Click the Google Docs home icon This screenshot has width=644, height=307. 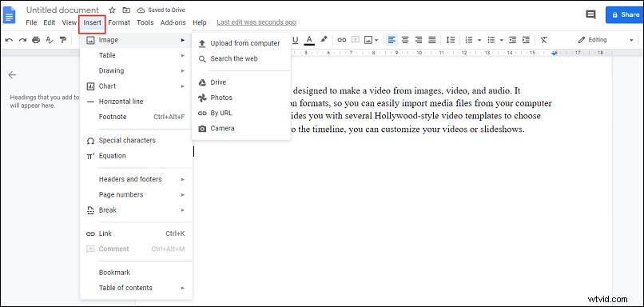9,14
